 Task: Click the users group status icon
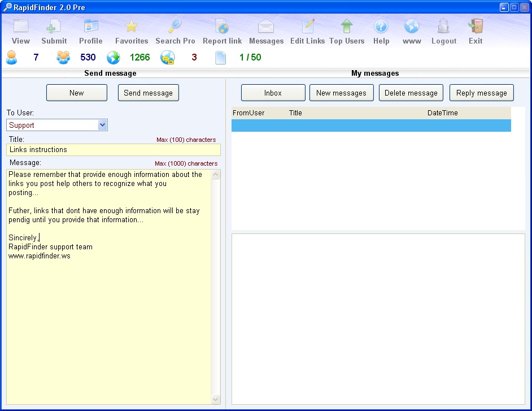click(63, 58)
